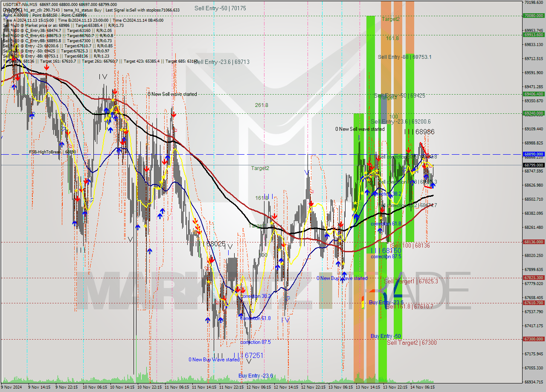Click the '13 Nov 14:15' time axis label
This screenshot has width=546, height=392.
368,387
